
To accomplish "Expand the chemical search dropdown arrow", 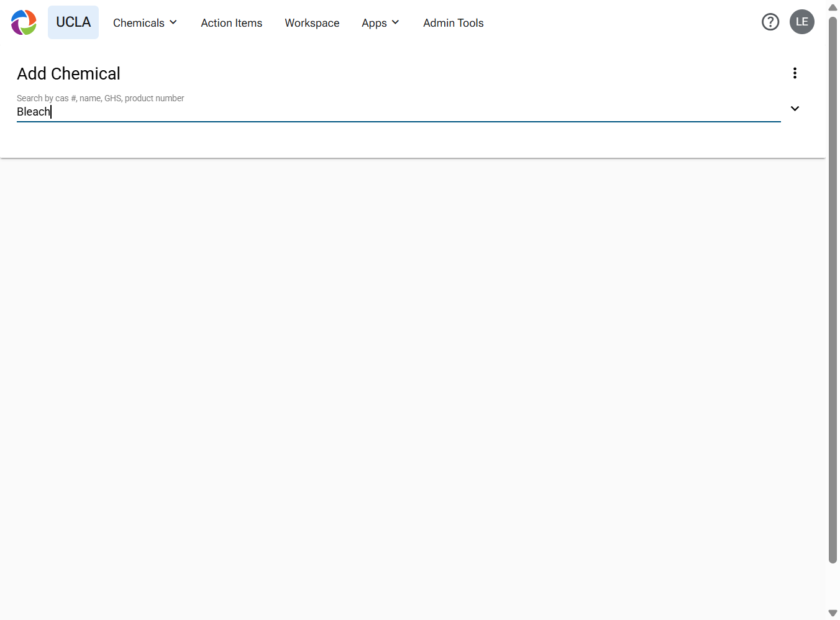I will 795,109.
